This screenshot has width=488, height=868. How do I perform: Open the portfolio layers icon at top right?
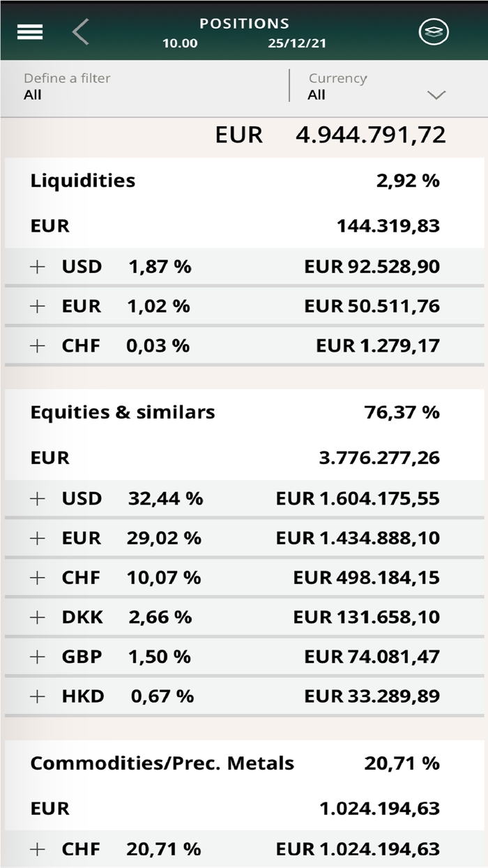(x=434, y=31)
